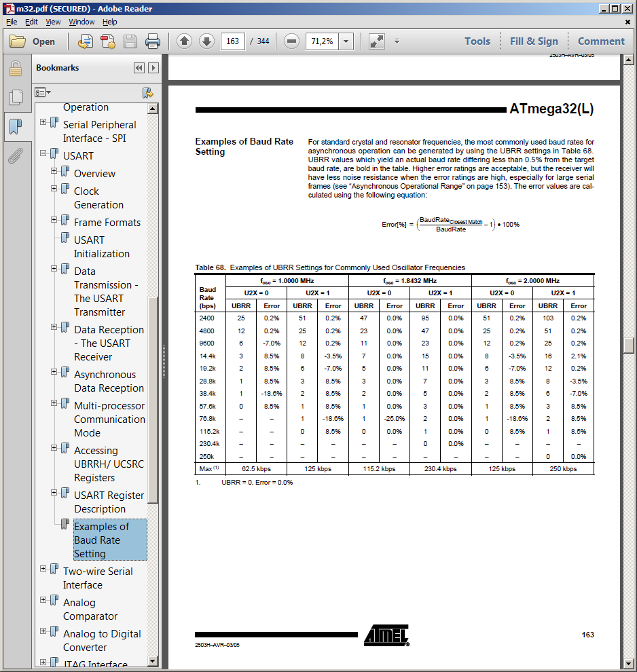This screenshot has height=672, width=637.
Task: Expand the Accessing UBRRH/UCSRC Registers bookmark
Action: click(54, 448)
